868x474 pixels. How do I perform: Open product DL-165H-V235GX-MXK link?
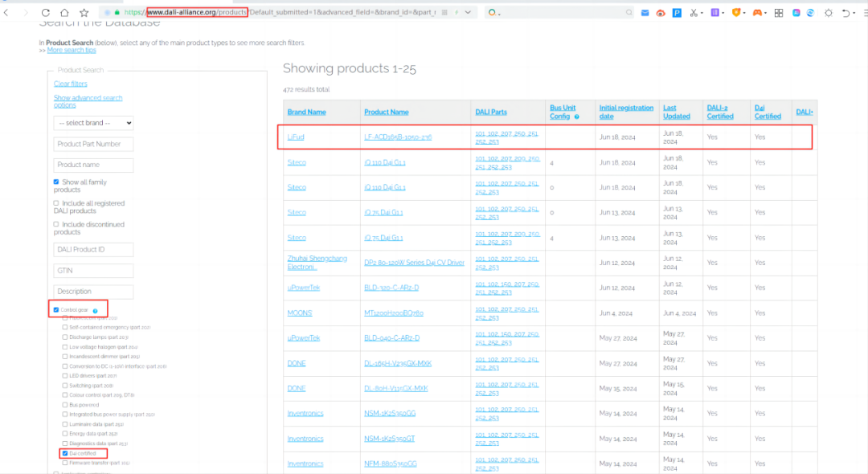pos(398,363)
